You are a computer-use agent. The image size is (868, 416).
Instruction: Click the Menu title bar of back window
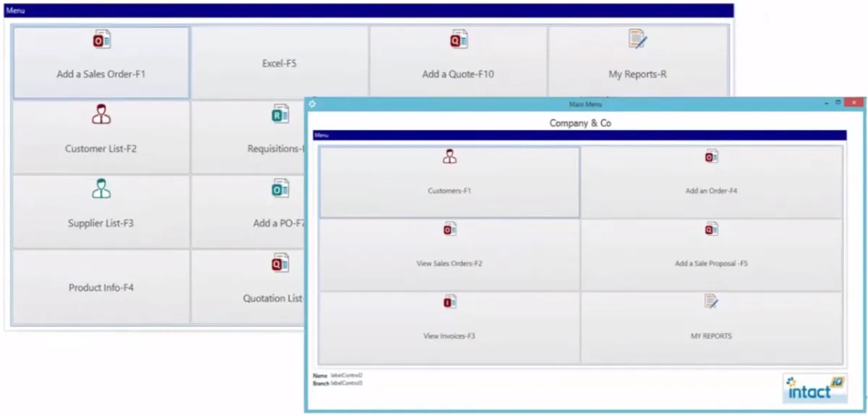pos(369,10)
